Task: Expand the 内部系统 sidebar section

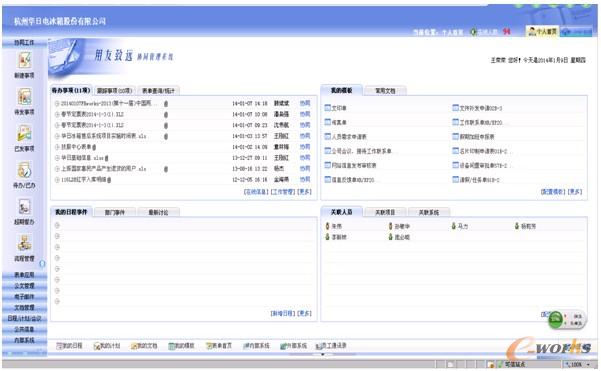Action: [24, 340]
